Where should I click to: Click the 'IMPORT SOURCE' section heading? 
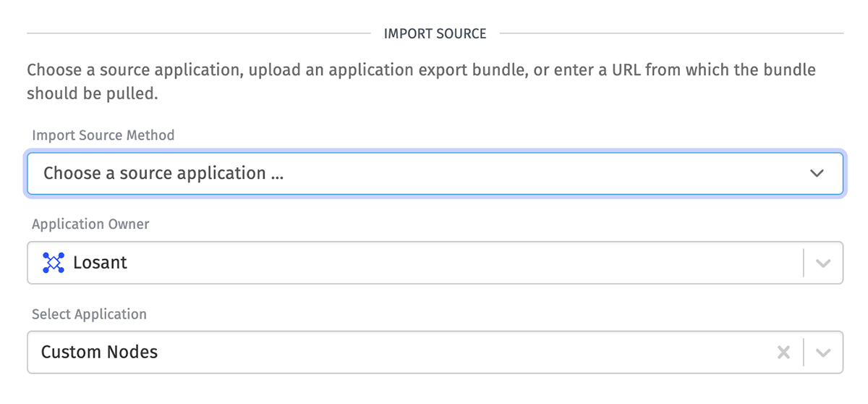click(435, 33)
